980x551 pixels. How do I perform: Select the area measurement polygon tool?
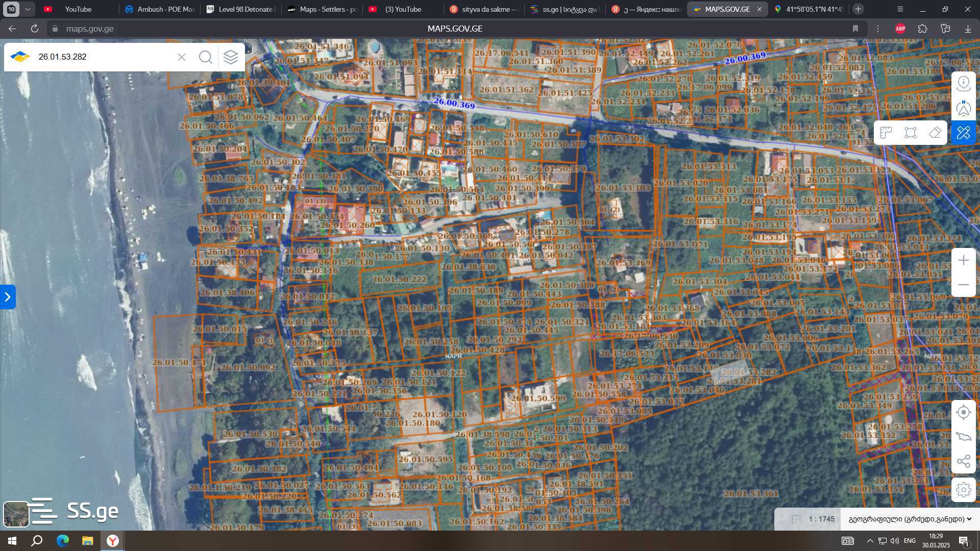point(910,133)
